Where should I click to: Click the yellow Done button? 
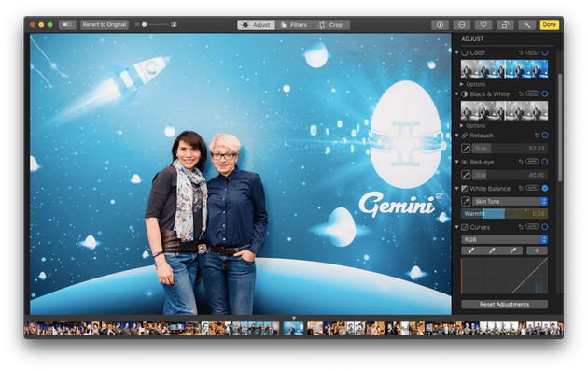click(x=550, y=25)
